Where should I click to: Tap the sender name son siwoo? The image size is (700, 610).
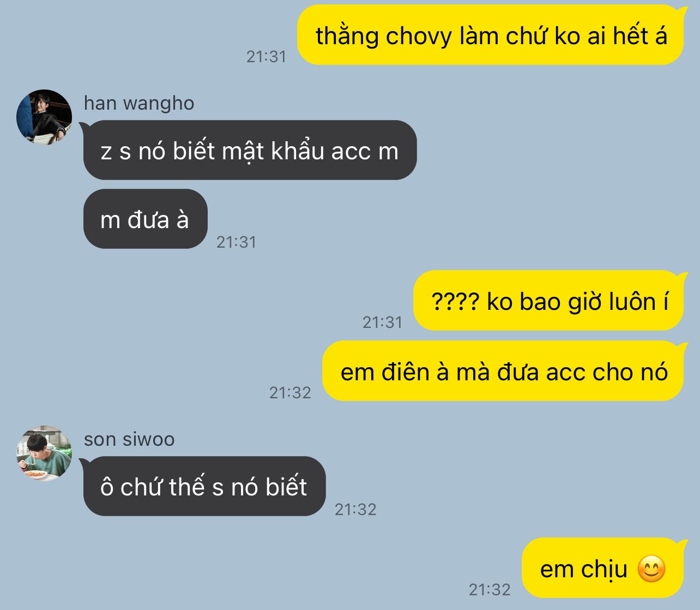tap(129, 439)
